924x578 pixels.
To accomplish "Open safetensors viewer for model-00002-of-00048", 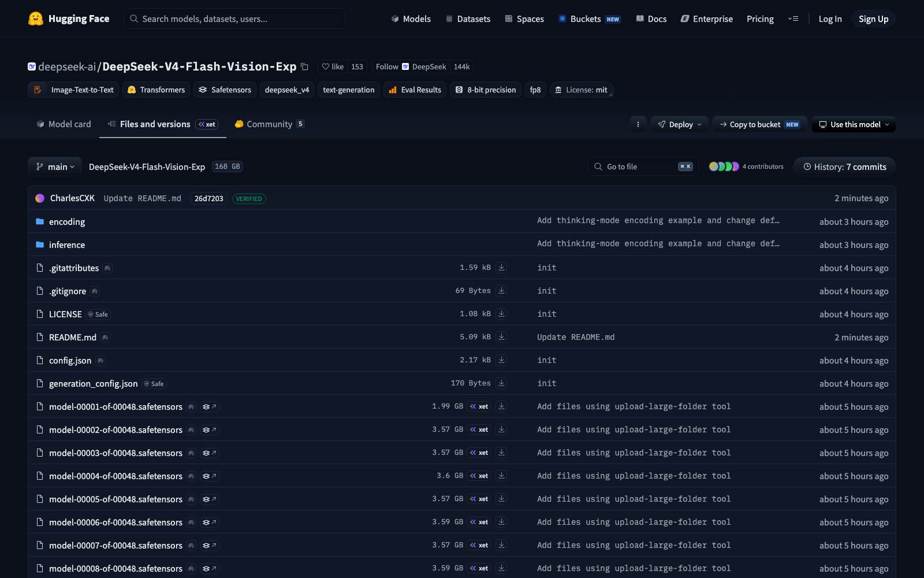I will (209, 430).
